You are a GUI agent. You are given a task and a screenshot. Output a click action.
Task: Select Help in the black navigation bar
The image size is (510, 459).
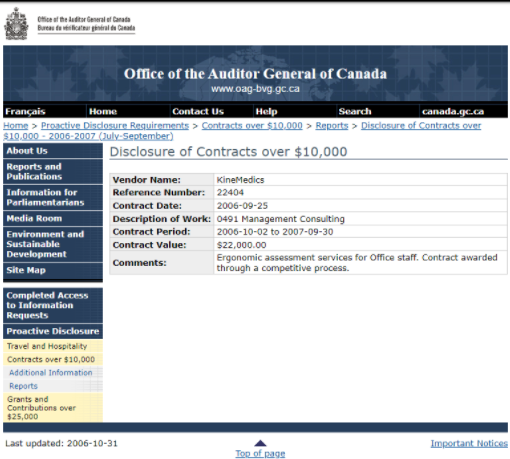point(266,111)
